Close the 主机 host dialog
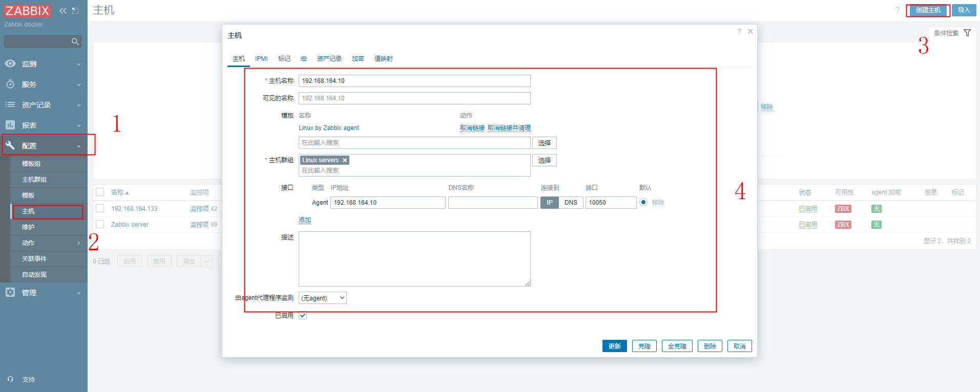This screenshot has width=980, height=392. (x=750, y=32)
